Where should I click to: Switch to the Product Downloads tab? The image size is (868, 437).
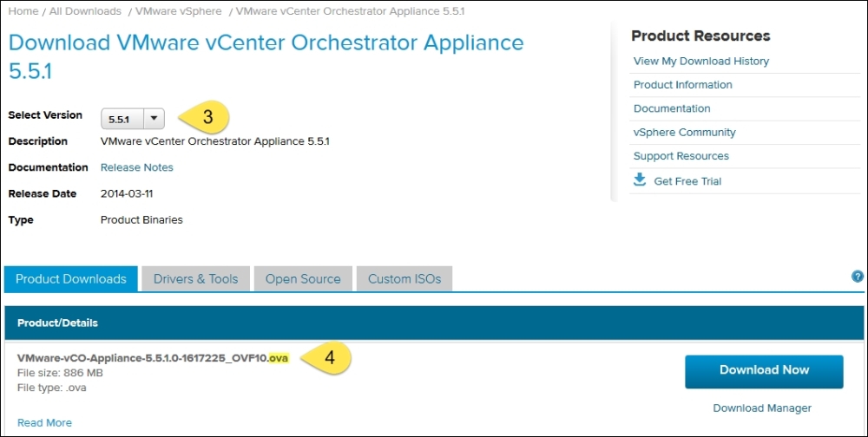coord(71,279)
